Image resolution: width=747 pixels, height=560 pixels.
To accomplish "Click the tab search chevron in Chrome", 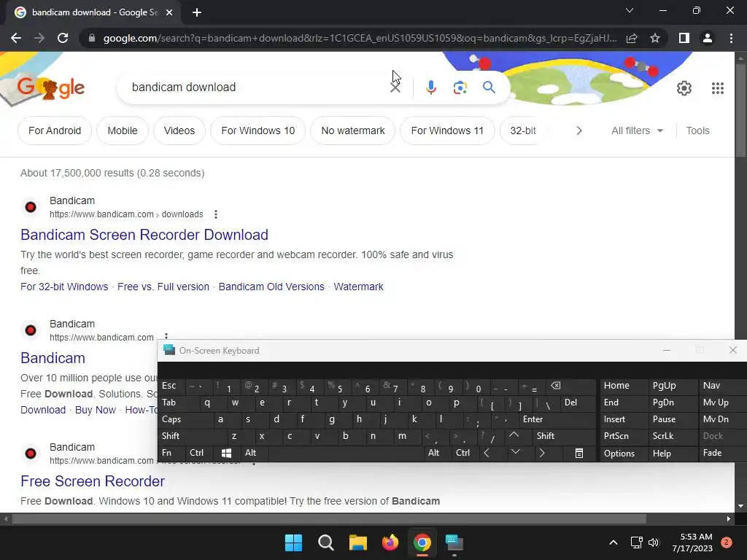I will point(630,10).
